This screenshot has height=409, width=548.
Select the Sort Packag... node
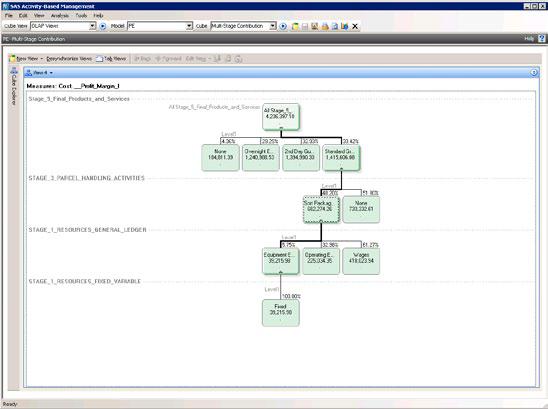click(x=321, y=209)
